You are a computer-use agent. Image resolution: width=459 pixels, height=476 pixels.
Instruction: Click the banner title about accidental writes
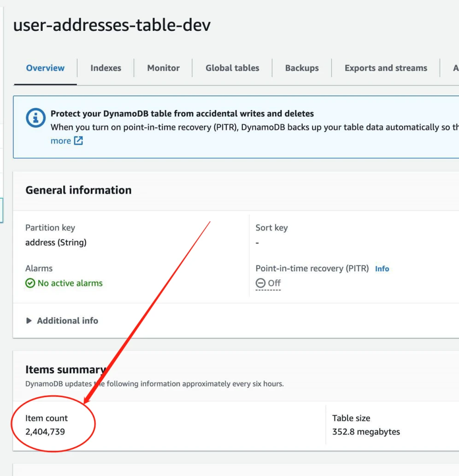pyautogui.click(x=182, y=113)
